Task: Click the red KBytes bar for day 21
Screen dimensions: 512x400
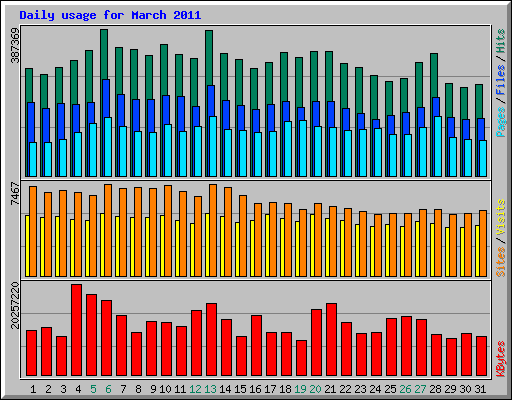Action: point(331,339)
